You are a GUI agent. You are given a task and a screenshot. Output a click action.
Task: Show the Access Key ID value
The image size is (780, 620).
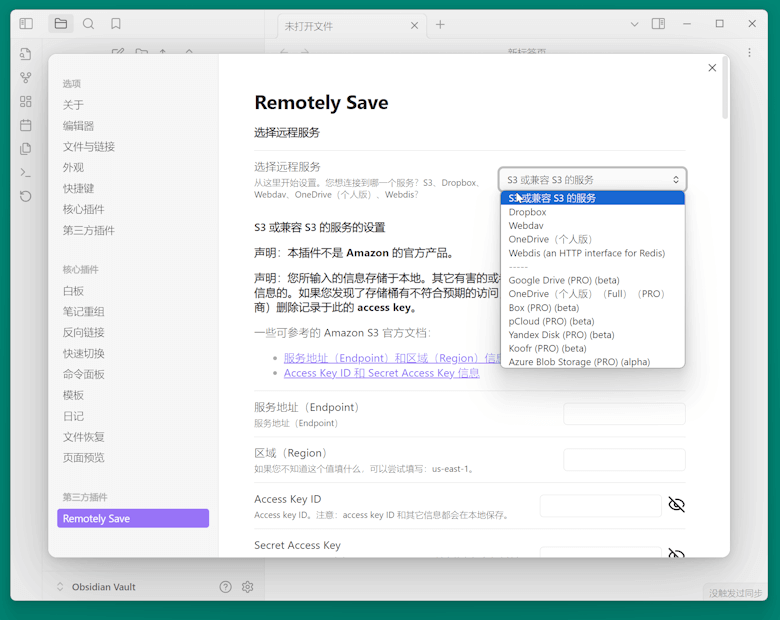tap(676, 505)
